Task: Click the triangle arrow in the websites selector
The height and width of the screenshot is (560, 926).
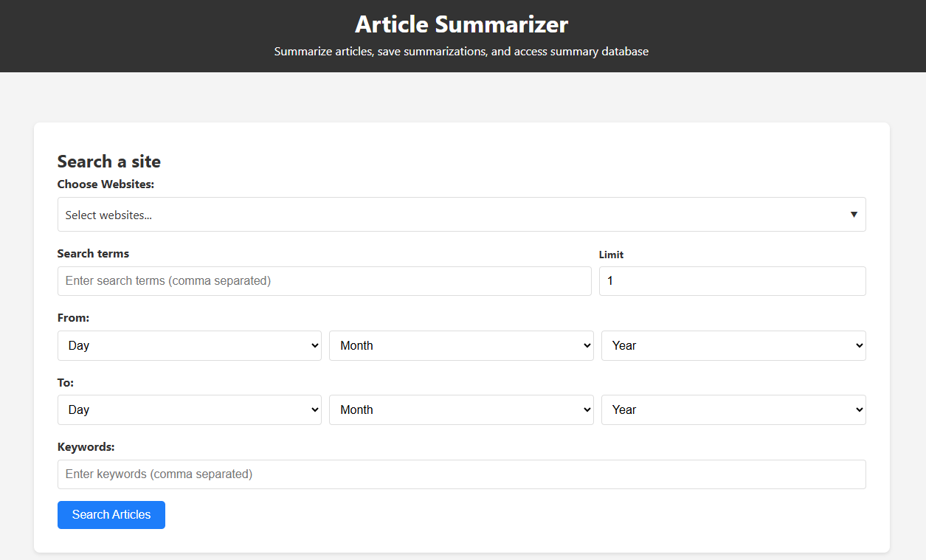Action: (x=854, y=215)
